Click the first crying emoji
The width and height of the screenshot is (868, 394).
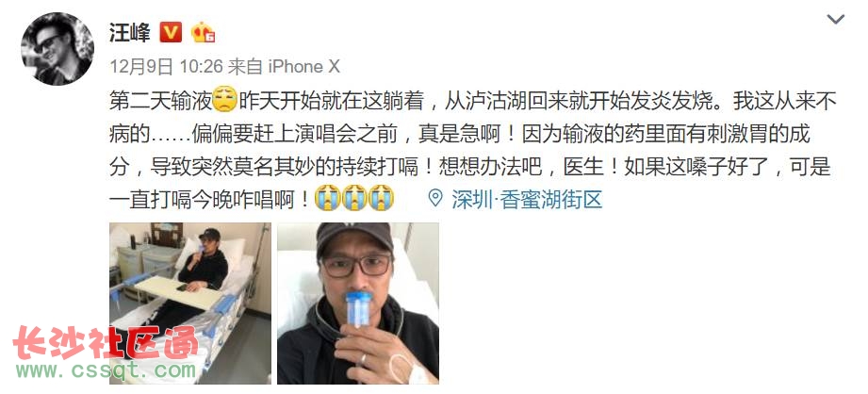click(x=327, y=198)
